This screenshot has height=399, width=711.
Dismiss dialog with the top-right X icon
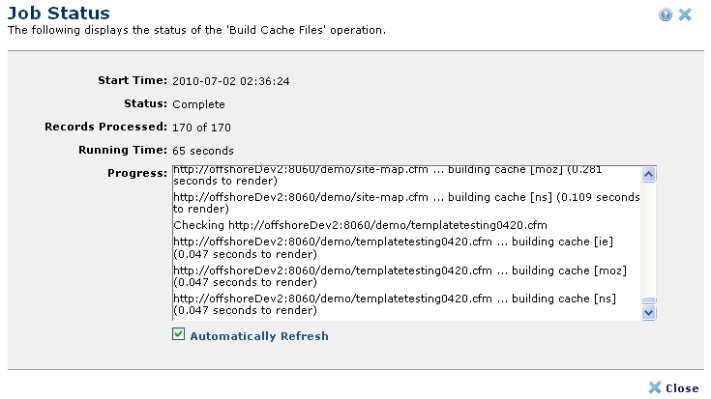pyautogui.click(x=685, y=15)
